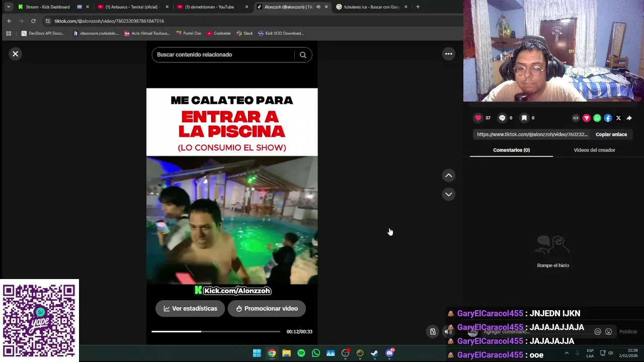Screen dimensions: 644x362
Task: Open Codeable bookmark
Action: click(x=219, y=33)
